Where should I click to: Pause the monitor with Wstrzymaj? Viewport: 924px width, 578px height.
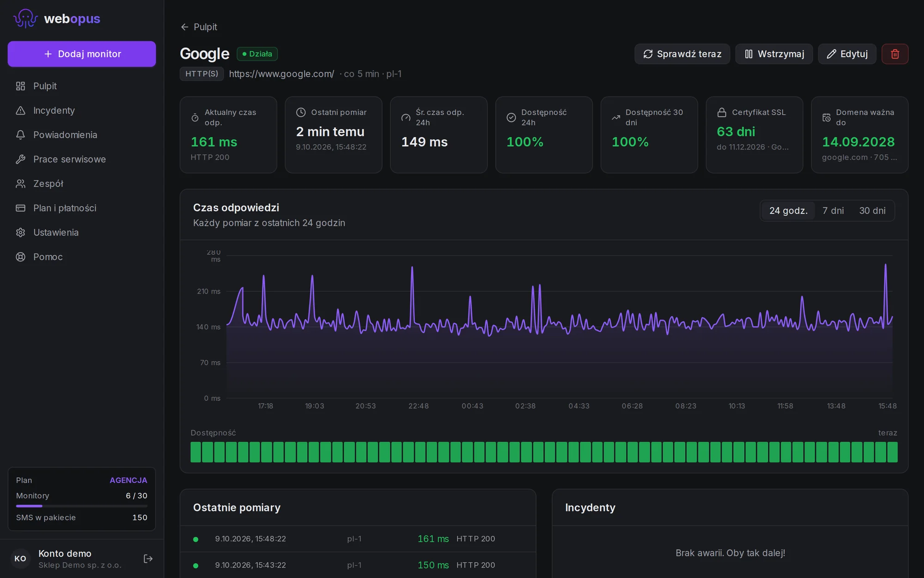click(774, 54)
